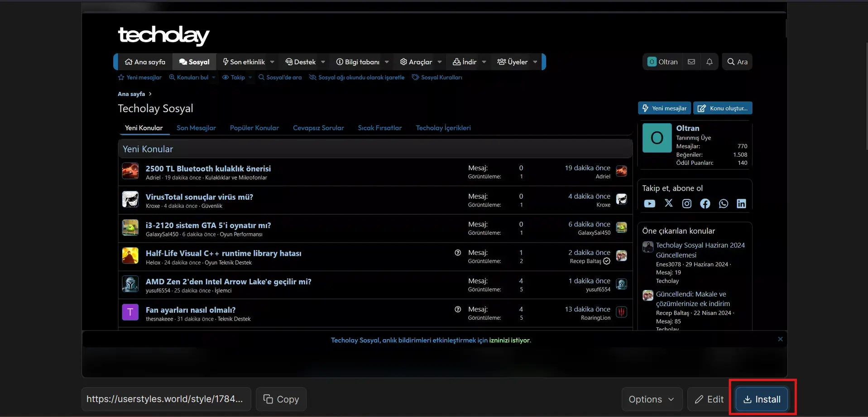The width and height of the screenshot is (868, 417).
Task: Expand the Konuları bul submenu
Action: (x=214, y=77)
